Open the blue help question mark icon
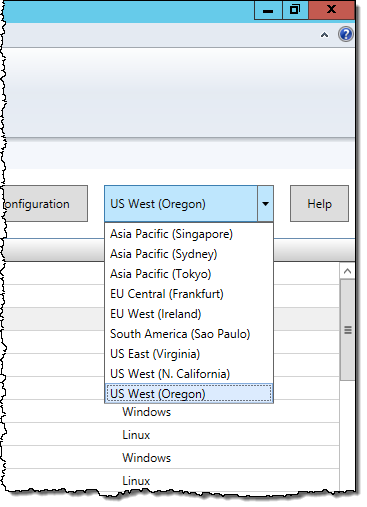Viewport: 367px width, 507px height. click(346, 34)
